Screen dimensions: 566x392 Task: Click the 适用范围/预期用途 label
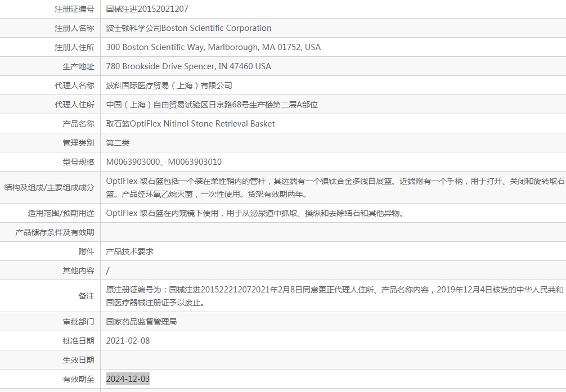61,213
